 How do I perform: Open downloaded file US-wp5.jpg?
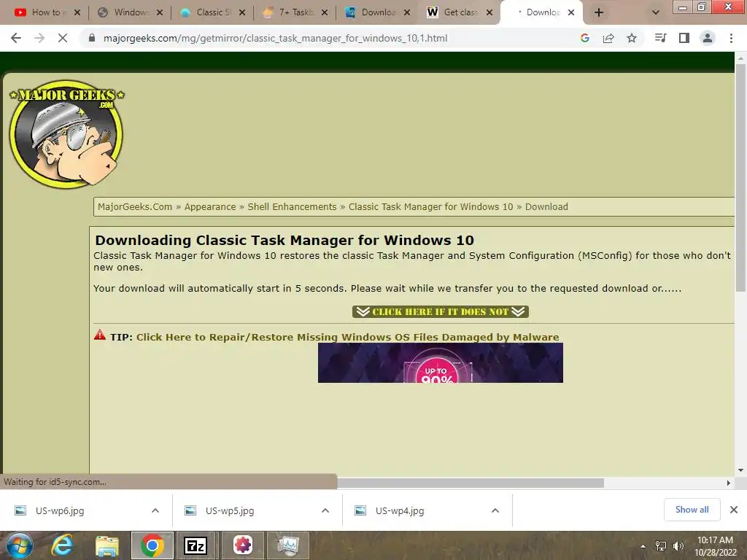[230, 510]
